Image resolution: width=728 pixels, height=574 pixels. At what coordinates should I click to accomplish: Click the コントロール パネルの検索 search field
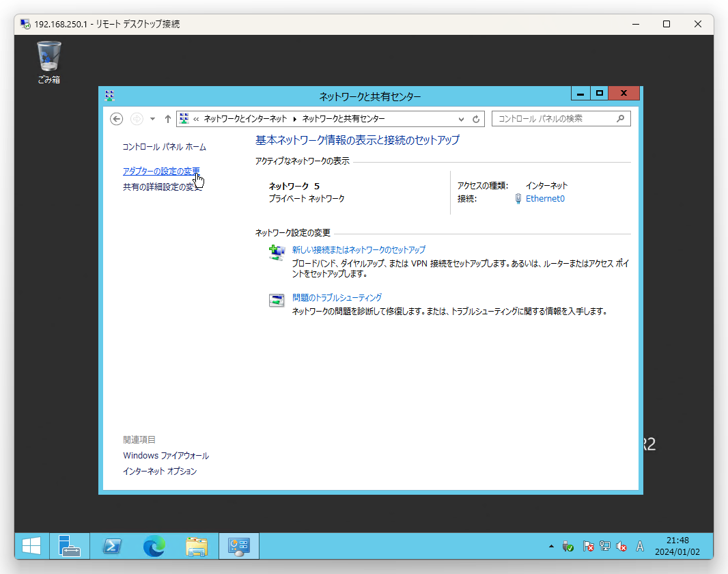pos(561,119)
